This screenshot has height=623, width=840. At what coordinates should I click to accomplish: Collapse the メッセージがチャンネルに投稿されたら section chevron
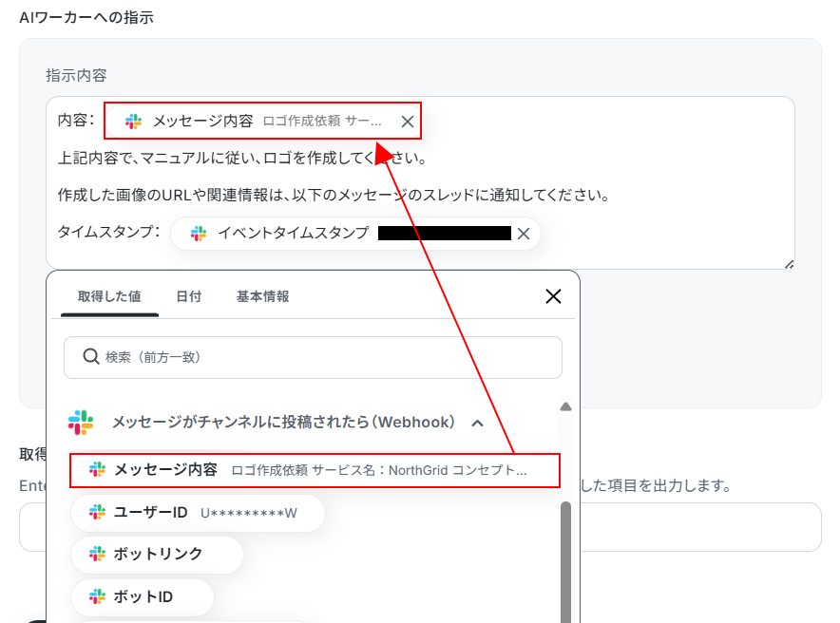(x=477, y=424)
